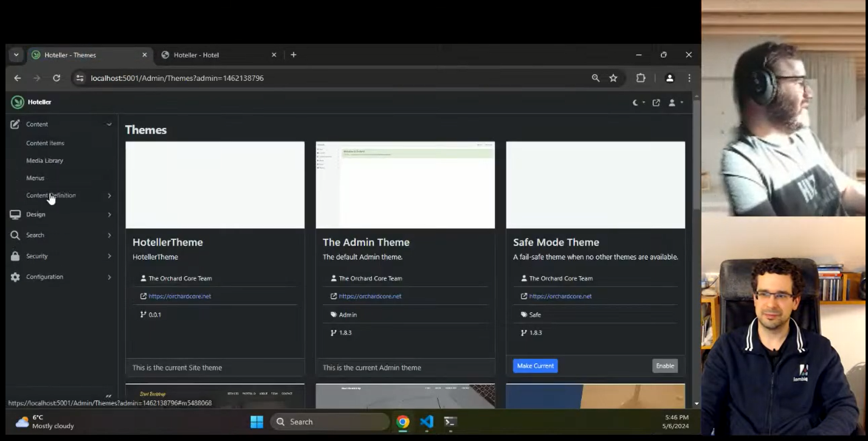Close the Hoteller - Hotel tab
The height and width of the screenshot is (441, 868).
coord(274,55)
